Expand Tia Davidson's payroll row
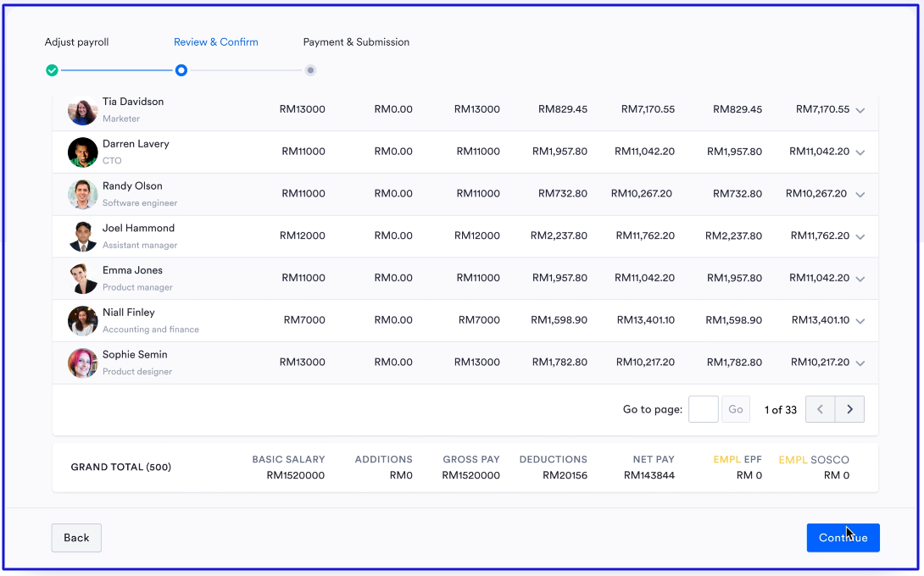 click(x=860, y=111)
